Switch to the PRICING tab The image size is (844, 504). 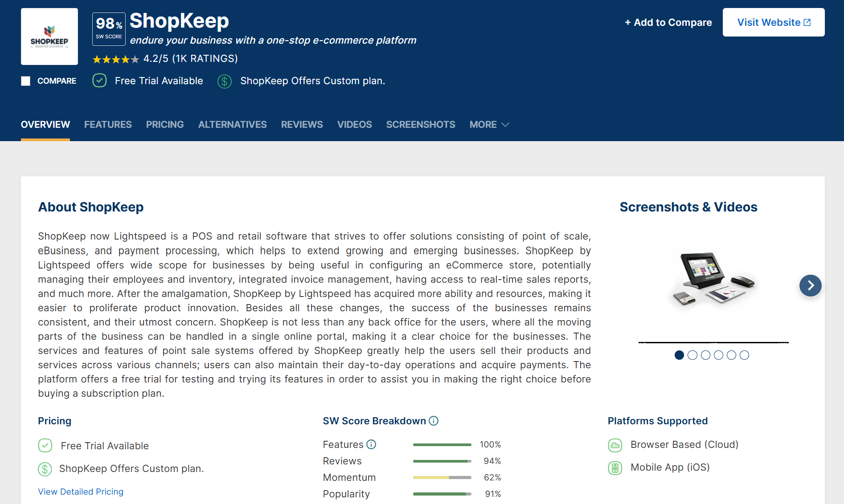165,125
